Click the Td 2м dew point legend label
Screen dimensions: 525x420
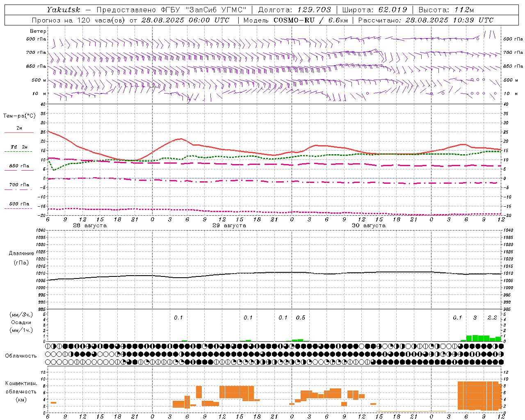click(19, 147)
